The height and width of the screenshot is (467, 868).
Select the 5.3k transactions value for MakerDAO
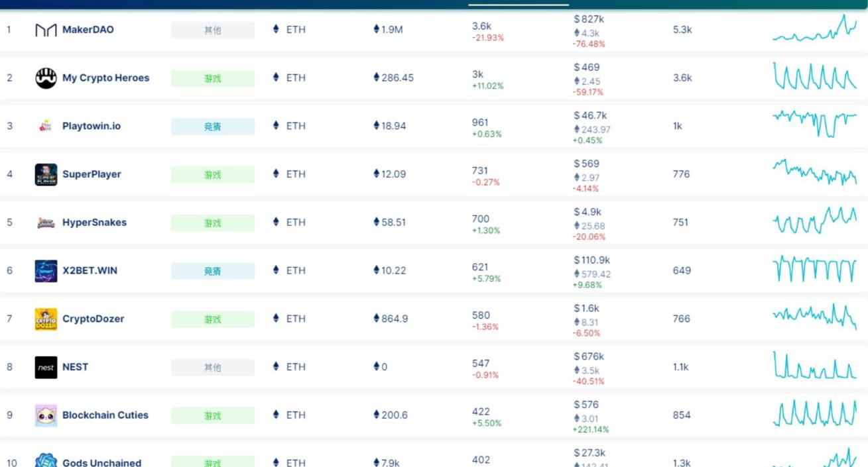(x=682, y=30)
